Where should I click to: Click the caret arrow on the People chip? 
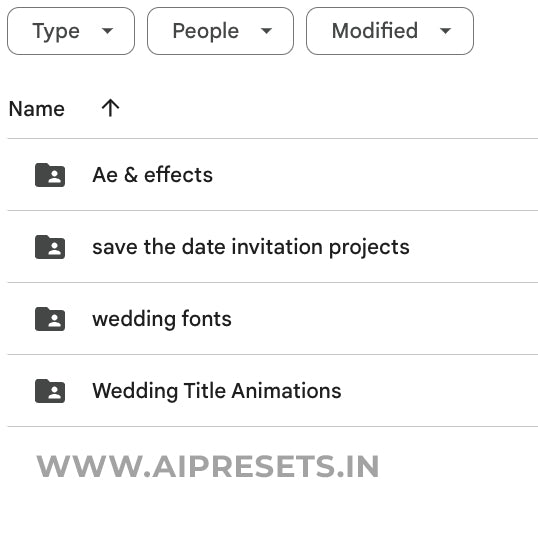(x=266, y=31)
